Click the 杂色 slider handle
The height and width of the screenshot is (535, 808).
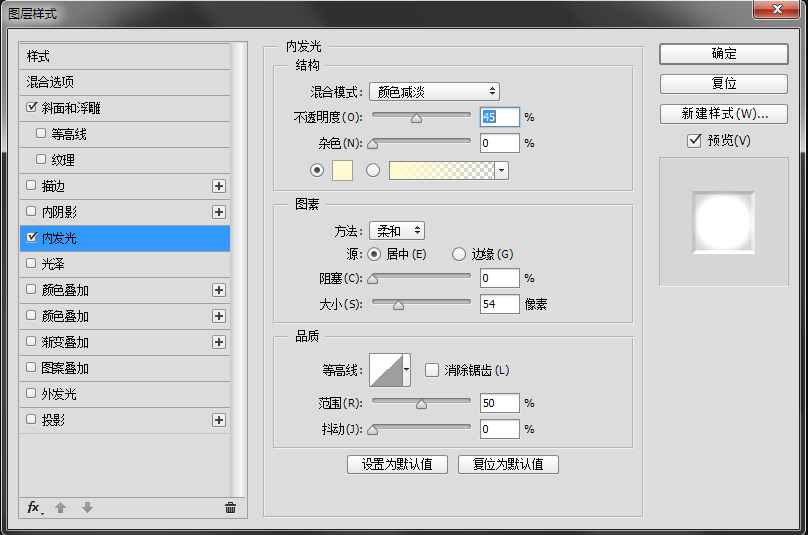point(373,144)
